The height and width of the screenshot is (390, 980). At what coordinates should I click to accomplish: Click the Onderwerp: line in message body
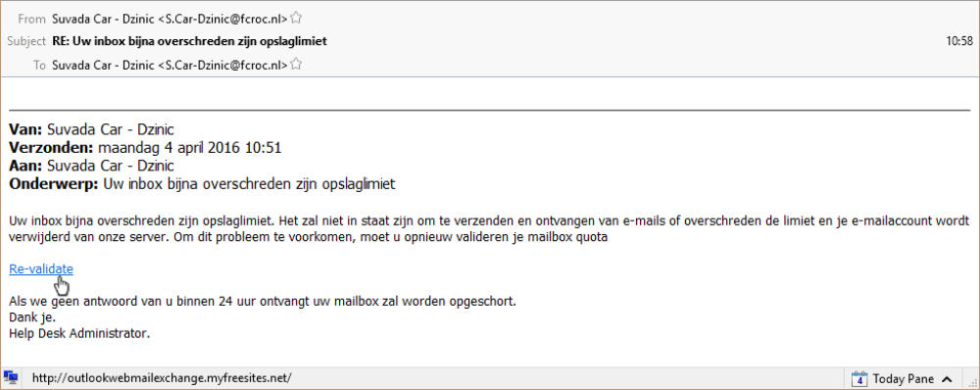[203, 184]
